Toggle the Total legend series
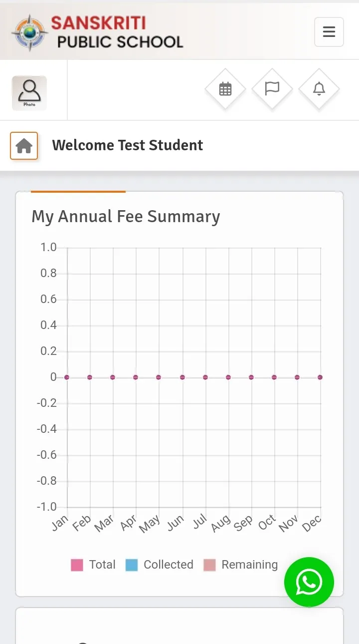This screenshot has height=644, width=359. tap(93, 565)
